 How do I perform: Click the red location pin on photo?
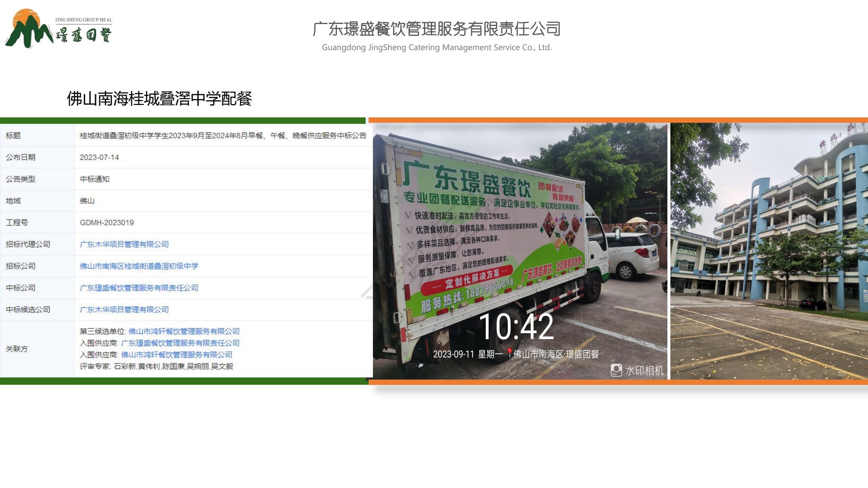point(509,353)
